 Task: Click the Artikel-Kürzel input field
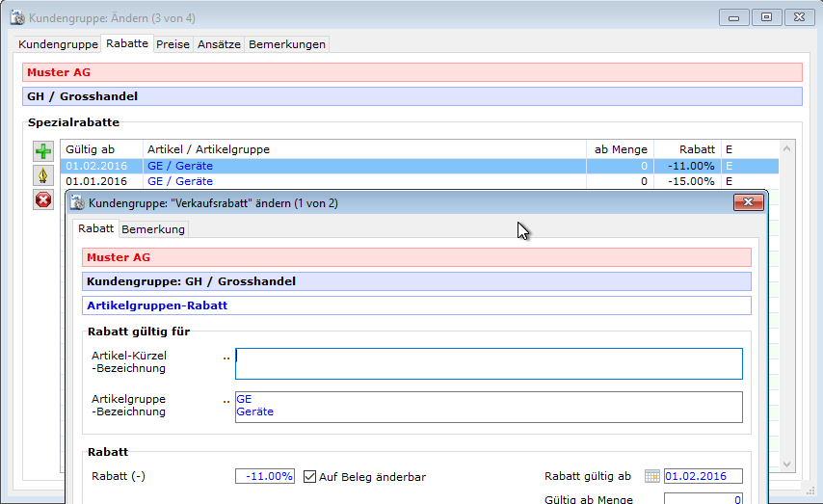489,363
